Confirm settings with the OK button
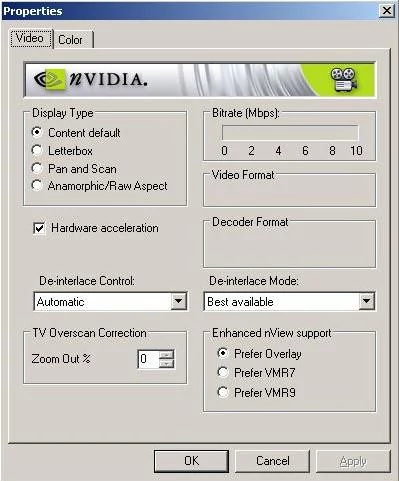 click(191, 461)
